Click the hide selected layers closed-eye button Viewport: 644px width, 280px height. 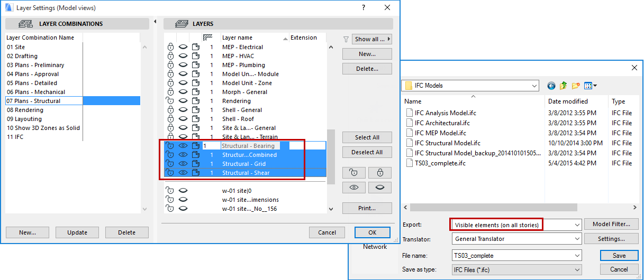(x=380, y=188)
